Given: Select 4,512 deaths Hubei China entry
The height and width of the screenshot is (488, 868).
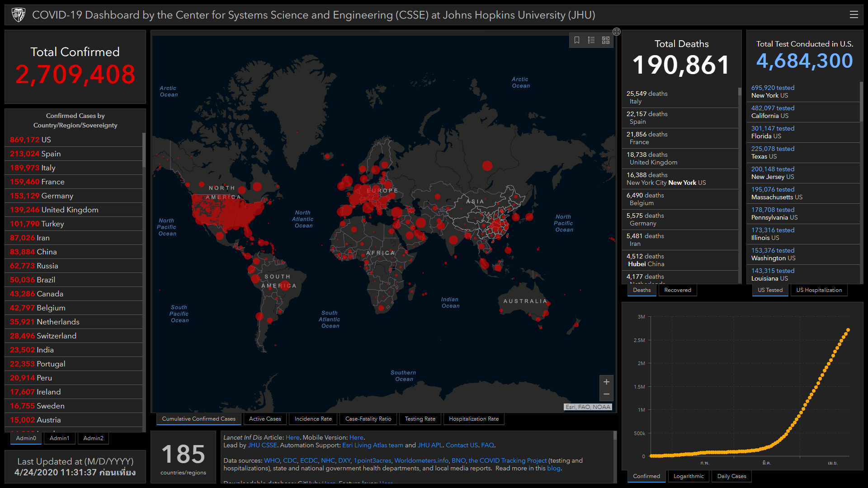Looking at the screenshot, I should click(680, 260).
